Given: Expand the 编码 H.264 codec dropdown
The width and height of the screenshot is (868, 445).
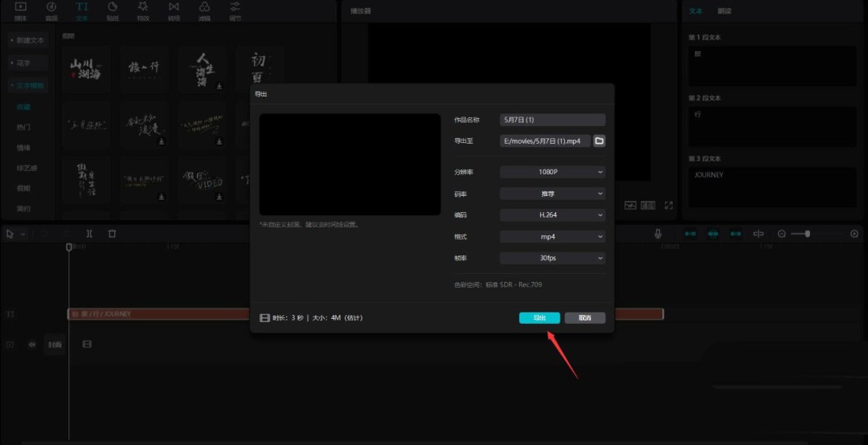Looking at the screenshot, I should (x=552, y=215).
